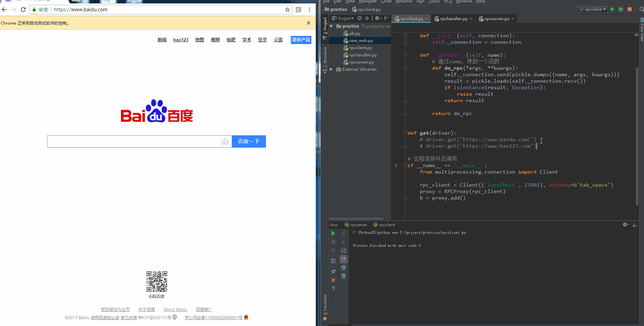Close the rpcclient.py editor tab
The height and width of the screenshot is (326, 644).
click(x=427, y=19)
